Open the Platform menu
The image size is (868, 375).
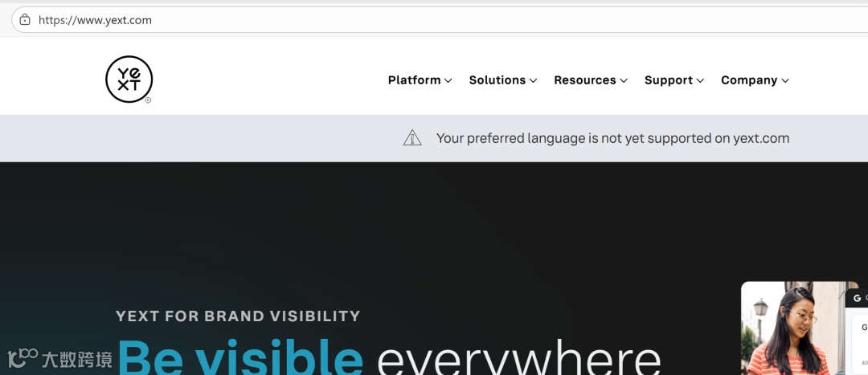pos(420,80)
